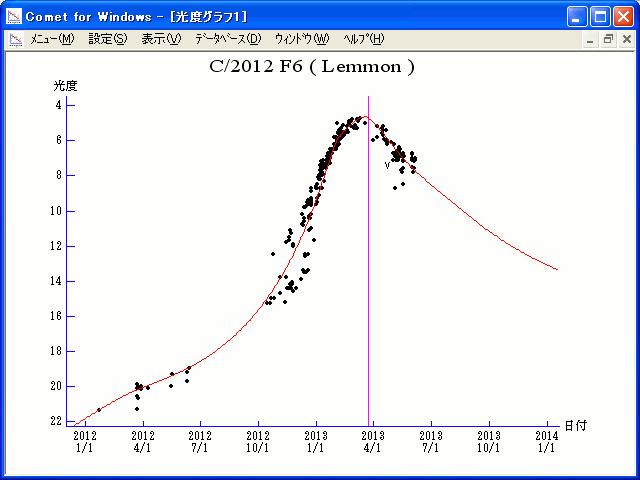Click the magnitude 14 axis value
This screenshot has width=640, height=480.
coord(56,281)
